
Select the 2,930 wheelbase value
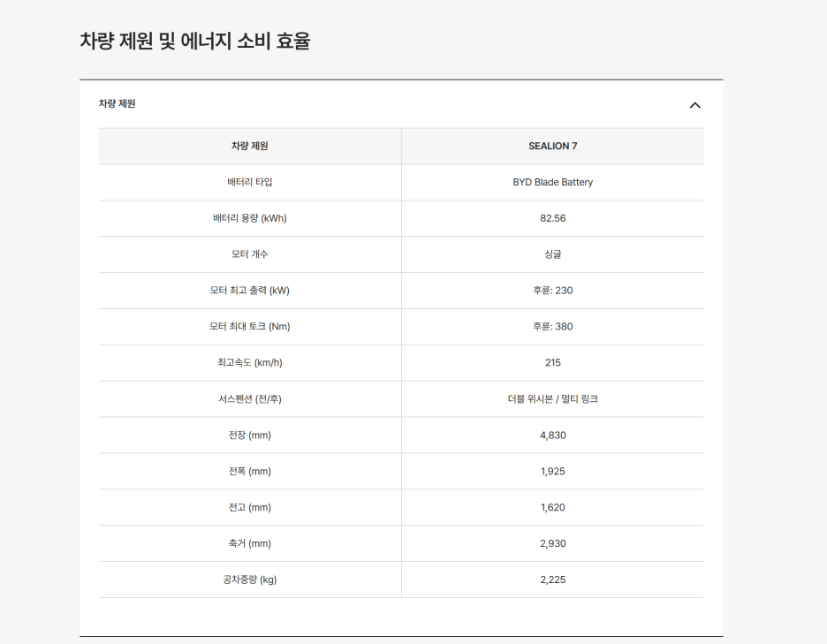553,543
